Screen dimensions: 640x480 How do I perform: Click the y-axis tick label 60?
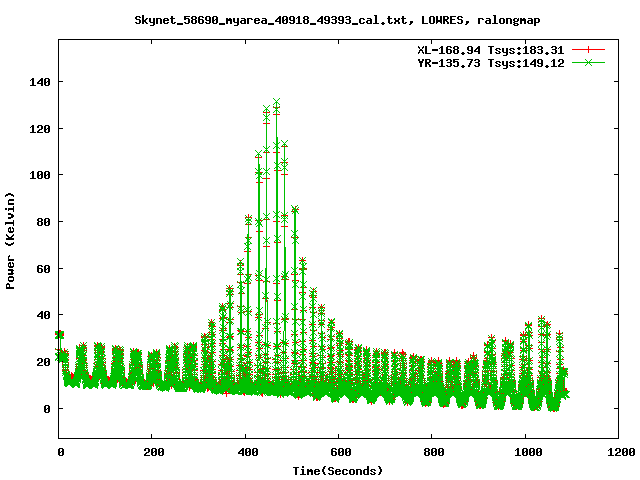(43, 269)
